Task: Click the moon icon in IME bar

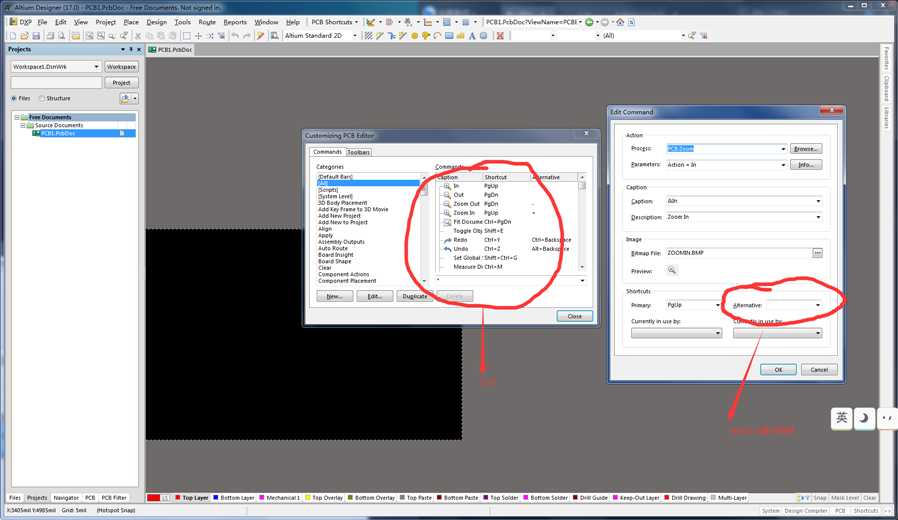Action: (864, 417)
